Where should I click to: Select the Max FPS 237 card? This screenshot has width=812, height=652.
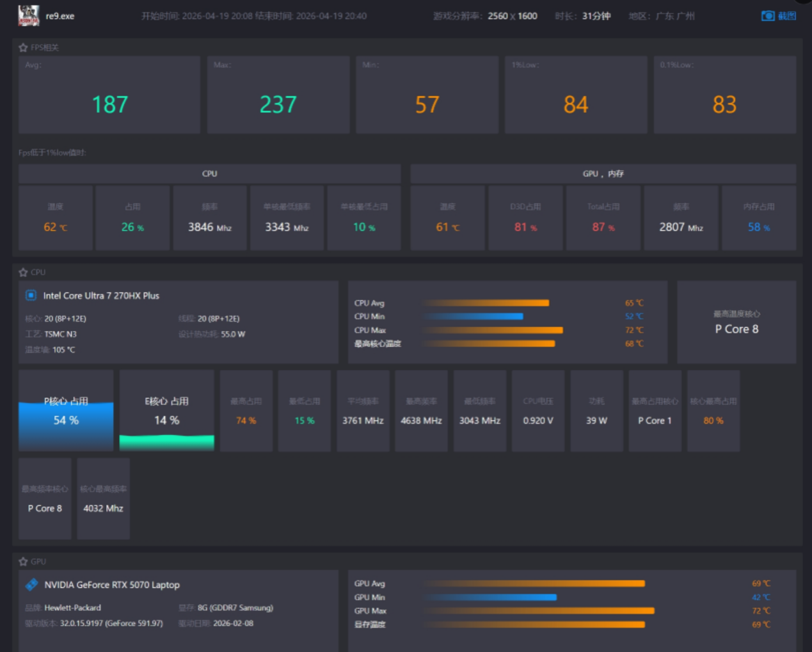[278, 95]
